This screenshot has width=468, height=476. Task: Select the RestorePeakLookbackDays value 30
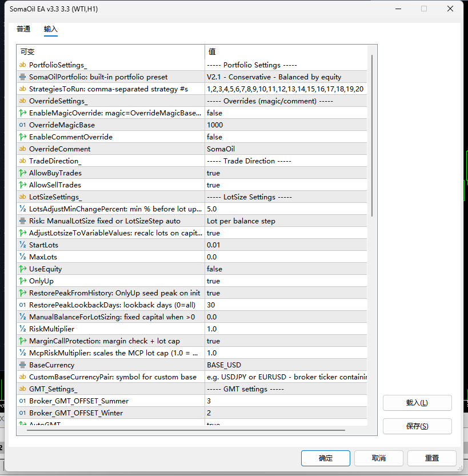pos(286,305)
